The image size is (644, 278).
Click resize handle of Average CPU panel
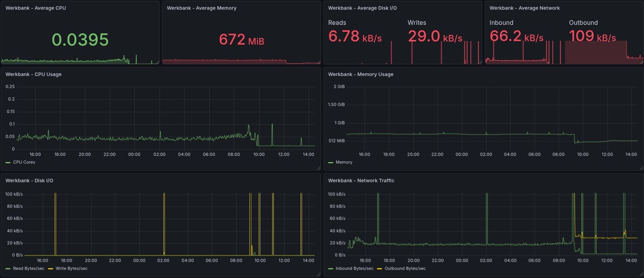coord(157,62)
